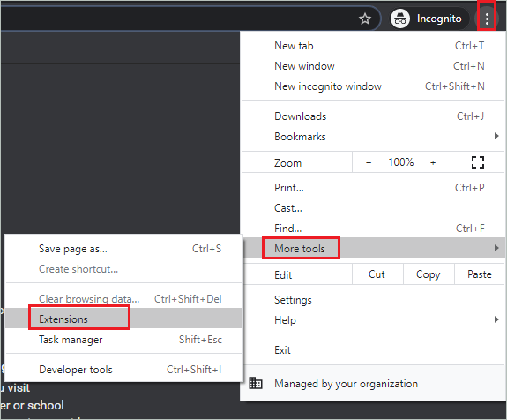Image resolution: width=507 pixels, height=420 pixels.
Task: Click the Edit label in menu
Action: click(283, 275)
